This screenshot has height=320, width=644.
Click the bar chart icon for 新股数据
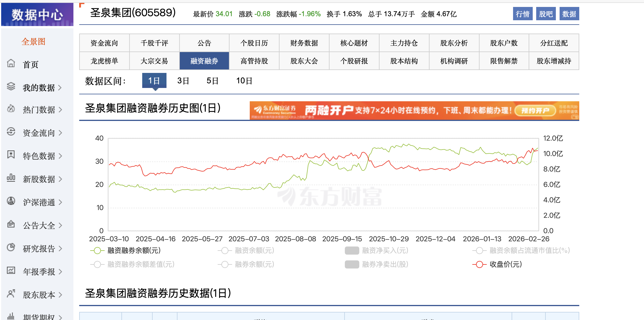click(11, 178)
